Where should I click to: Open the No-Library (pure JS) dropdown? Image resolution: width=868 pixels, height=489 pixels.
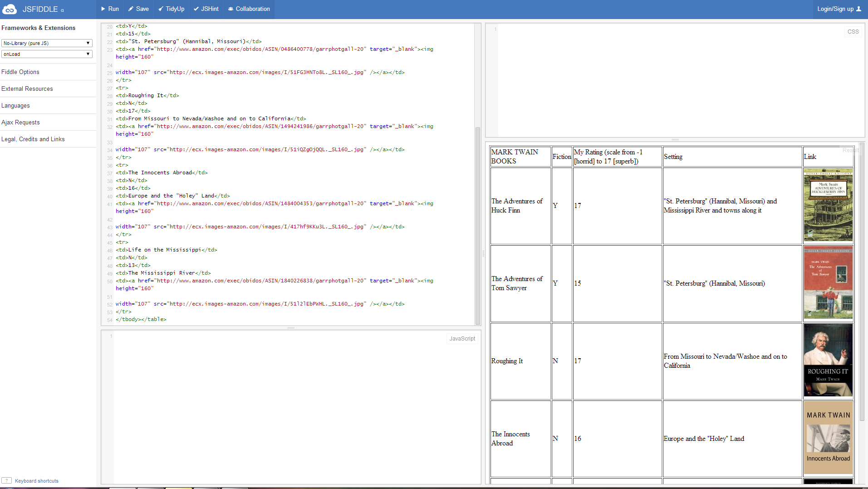tap(47, 43)
